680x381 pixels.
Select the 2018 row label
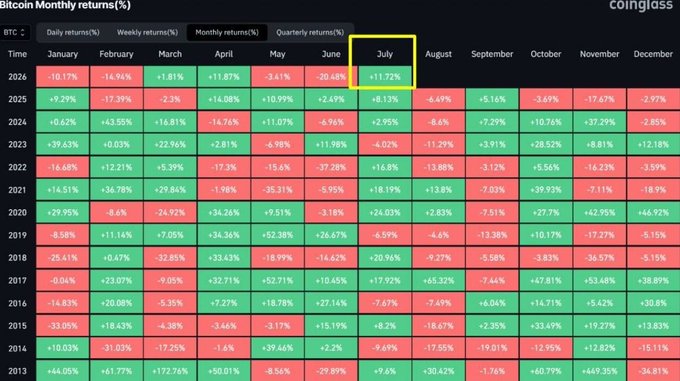pyautogui.click(x=17, y=258)
